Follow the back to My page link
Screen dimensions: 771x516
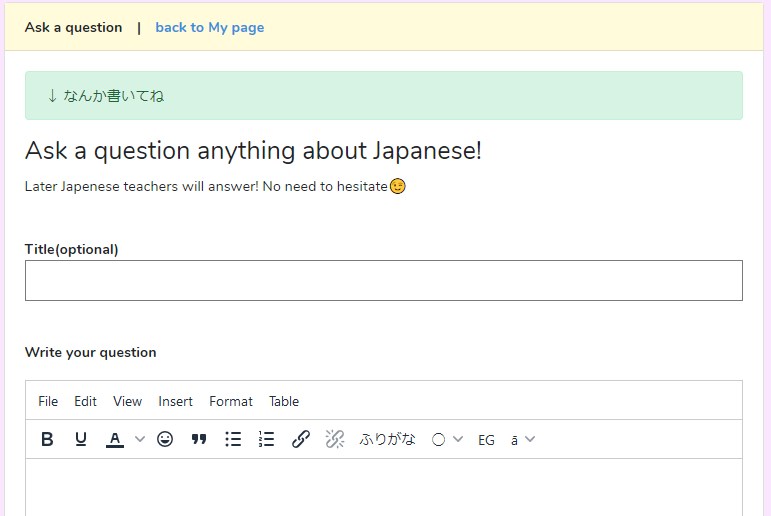click(210, 27)
